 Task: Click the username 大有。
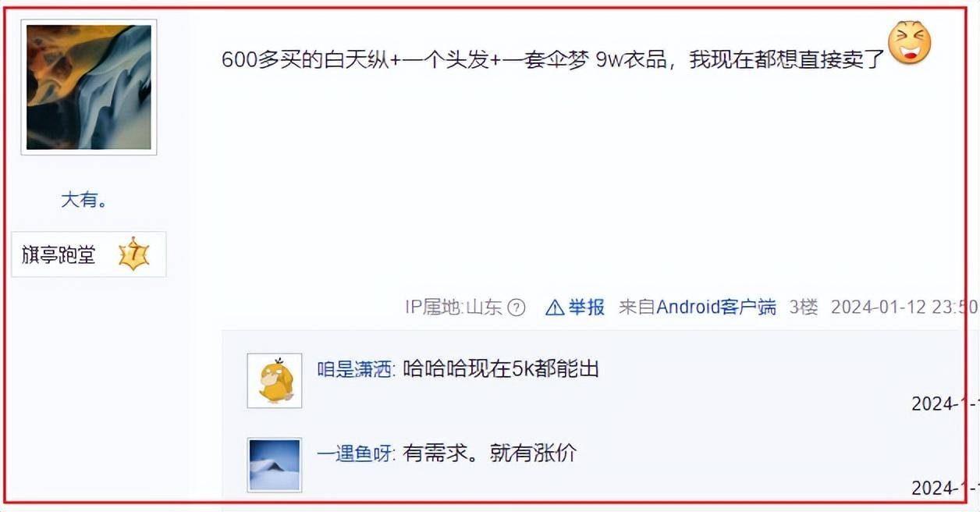point(84,201)
